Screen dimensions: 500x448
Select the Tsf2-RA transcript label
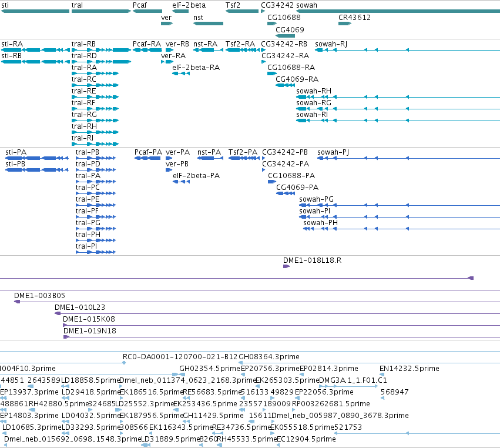pyautogui.click(x=240, y=44)
